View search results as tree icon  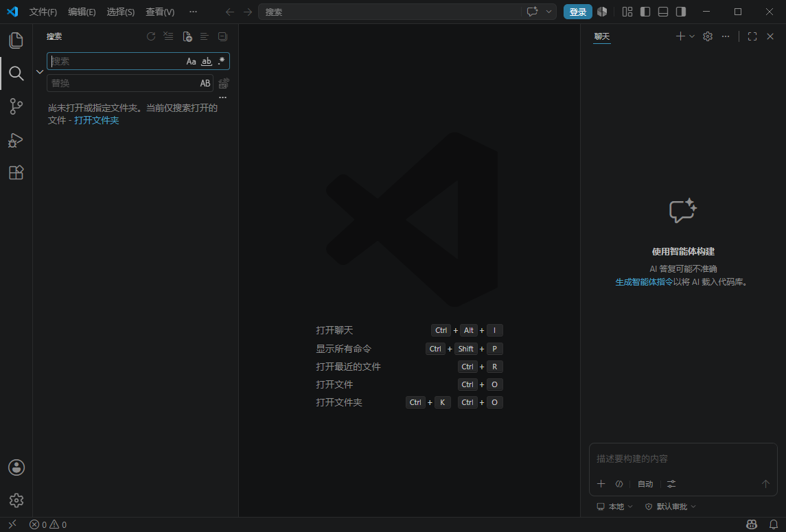pos(205,36)
